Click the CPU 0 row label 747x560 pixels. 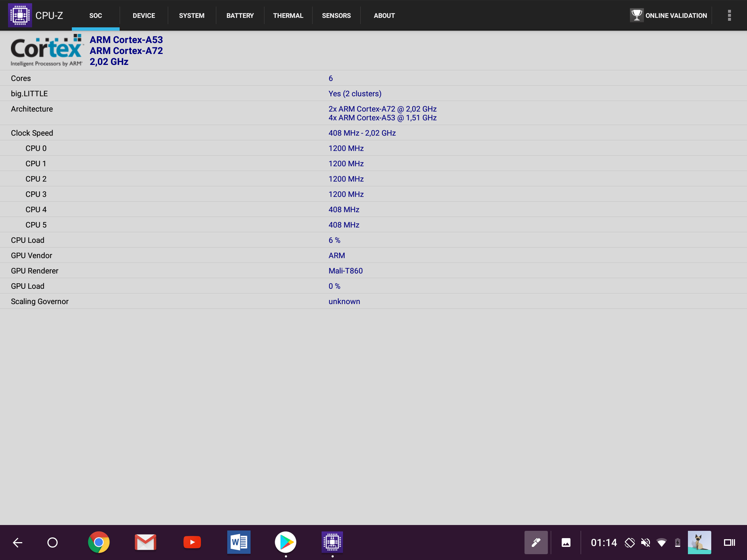pyautogui.click(x=36, y=148)
